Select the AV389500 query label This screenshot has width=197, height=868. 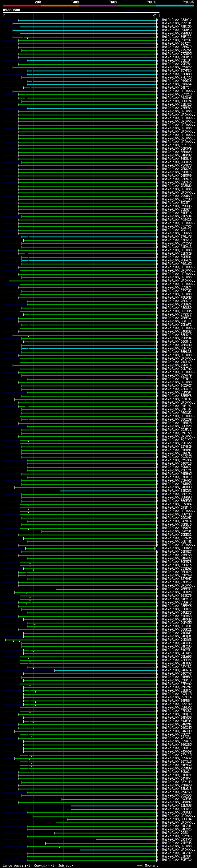coord(11,10)
